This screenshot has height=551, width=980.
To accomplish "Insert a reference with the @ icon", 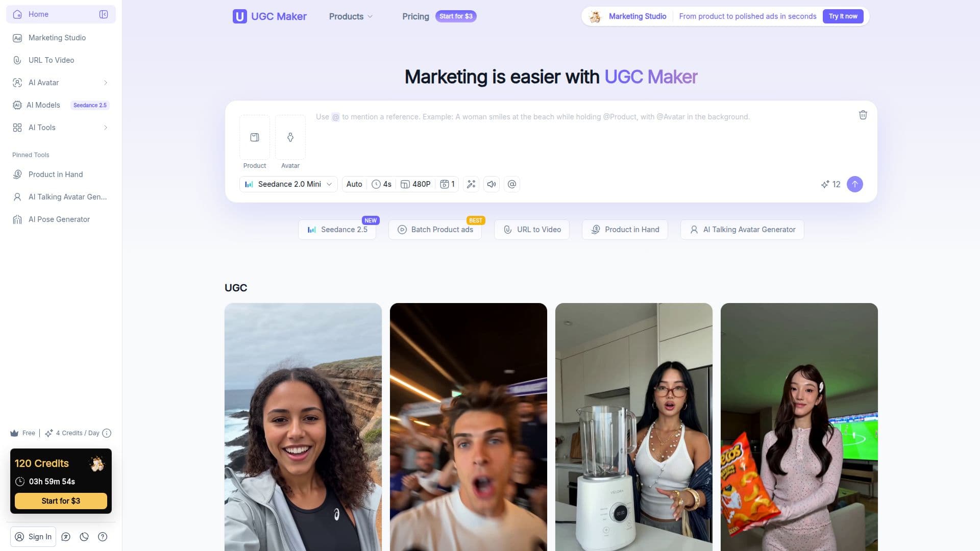I will click(x=512, y=184).
